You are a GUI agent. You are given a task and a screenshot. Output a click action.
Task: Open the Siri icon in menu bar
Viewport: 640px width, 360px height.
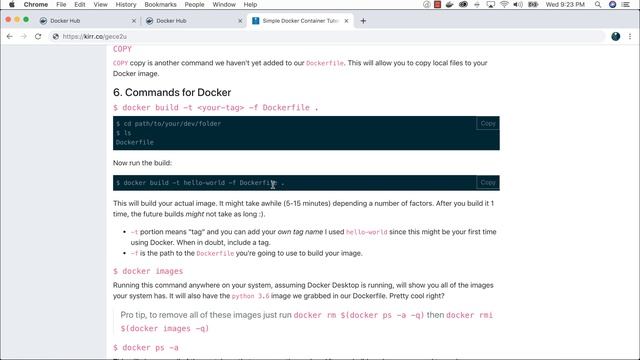pyautogui.click(x=612, y=4)
